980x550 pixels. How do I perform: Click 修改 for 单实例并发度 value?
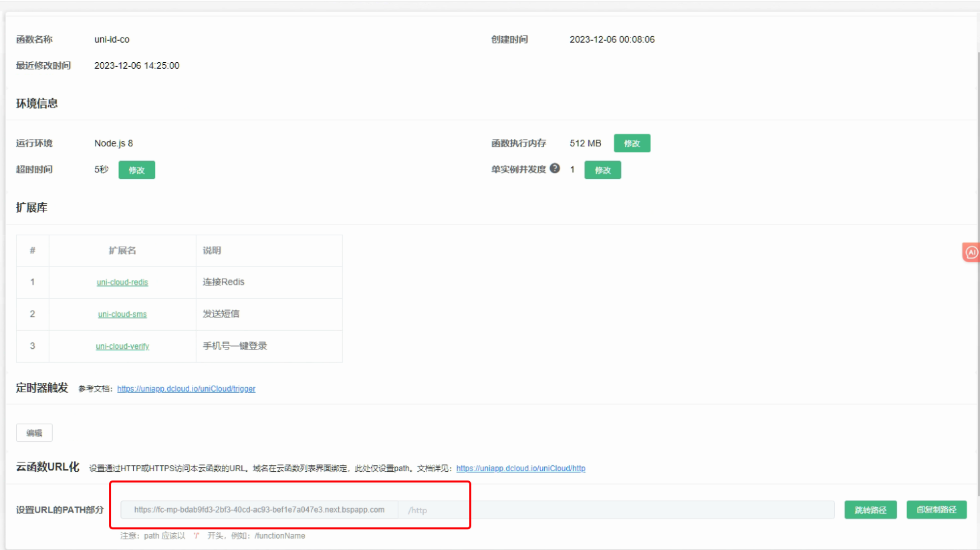pyautogui.click(x=602, y=170)
